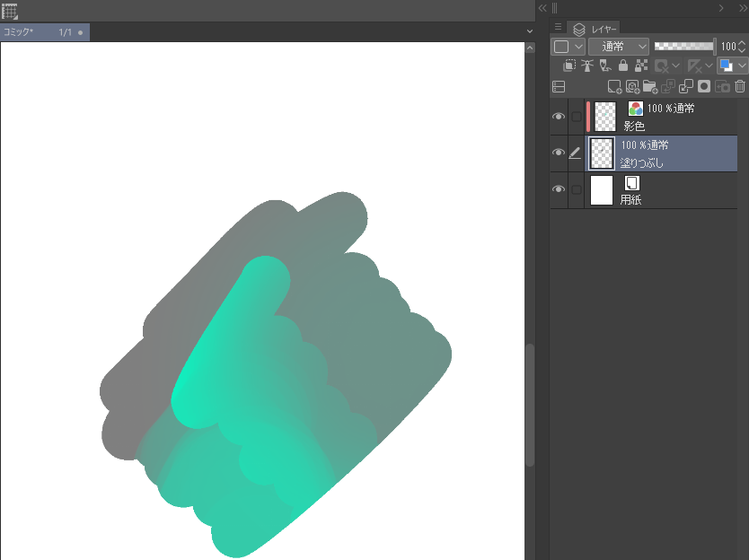749x560 pixels.
Task: Select the 影色 layer name
Action: (x=634, y=126)
